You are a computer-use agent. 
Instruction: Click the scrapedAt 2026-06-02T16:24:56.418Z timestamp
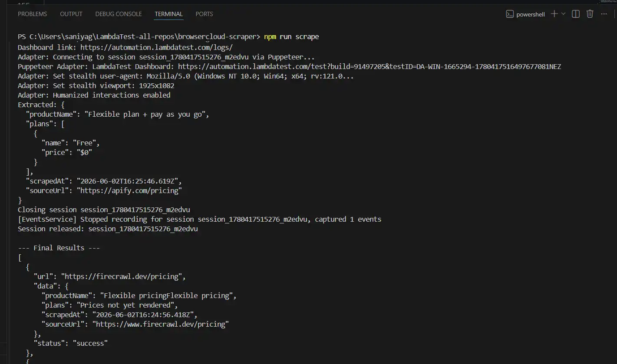click(x=143, y=315)
